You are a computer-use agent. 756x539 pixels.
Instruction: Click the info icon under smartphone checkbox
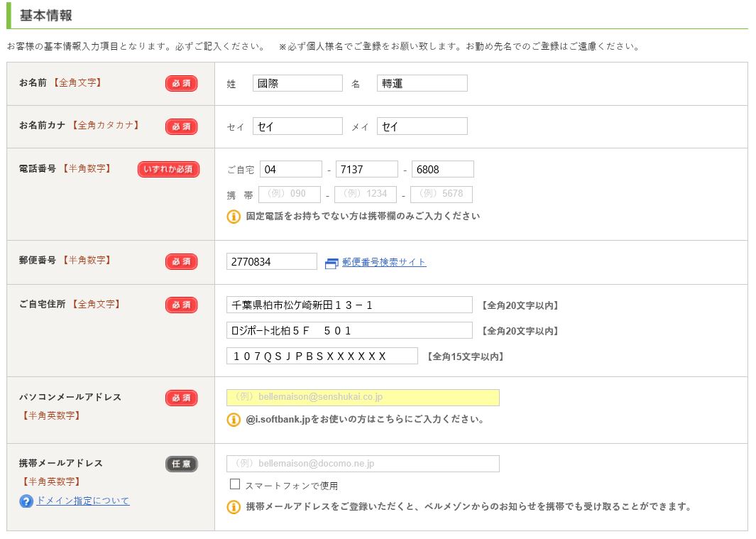point(234,507)
